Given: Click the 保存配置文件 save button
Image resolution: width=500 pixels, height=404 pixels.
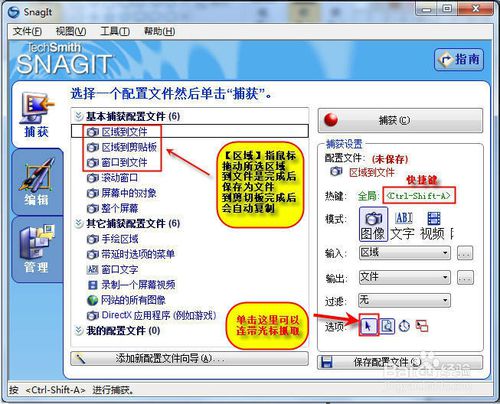Looking at the screenshot, I should coord(400,362).
